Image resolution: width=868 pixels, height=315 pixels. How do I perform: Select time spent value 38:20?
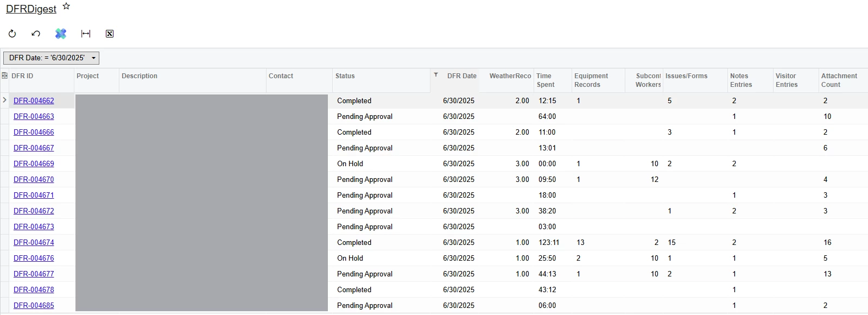[x=547, y=211]
